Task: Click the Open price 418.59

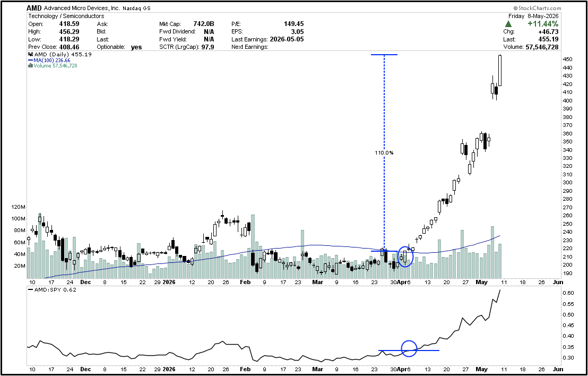Action: [x=68, y=24]
